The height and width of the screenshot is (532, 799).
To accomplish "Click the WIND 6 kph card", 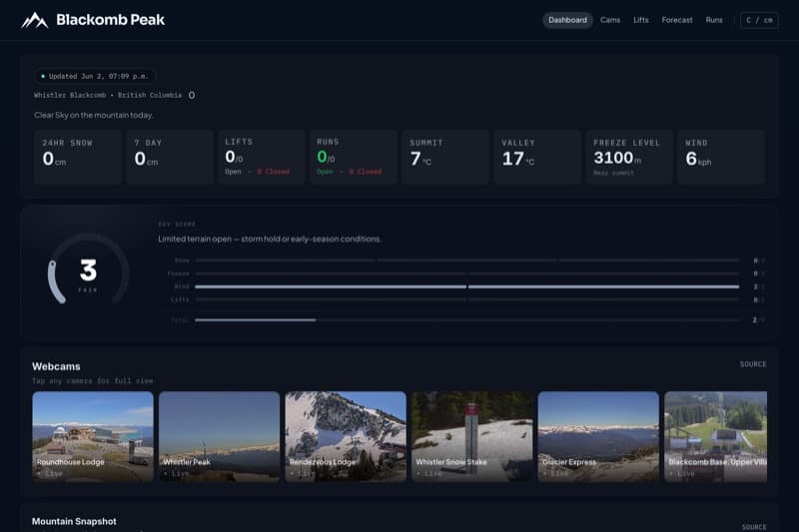I will tap(721, 157).
